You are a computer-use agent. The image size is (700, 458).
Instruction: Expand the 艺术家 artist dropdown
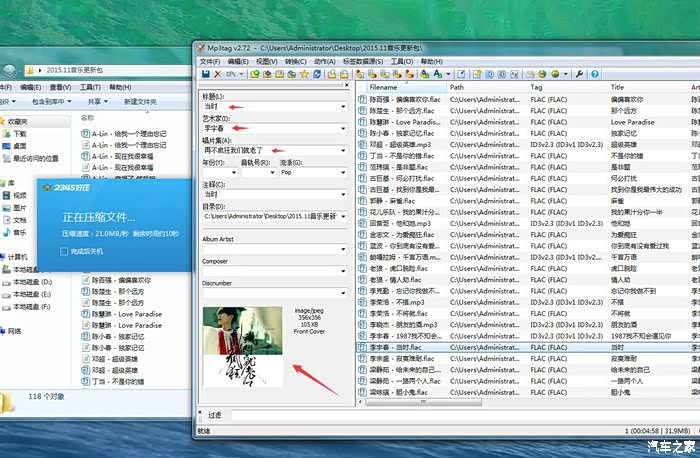pyautogui.click(x=343, y=128)
